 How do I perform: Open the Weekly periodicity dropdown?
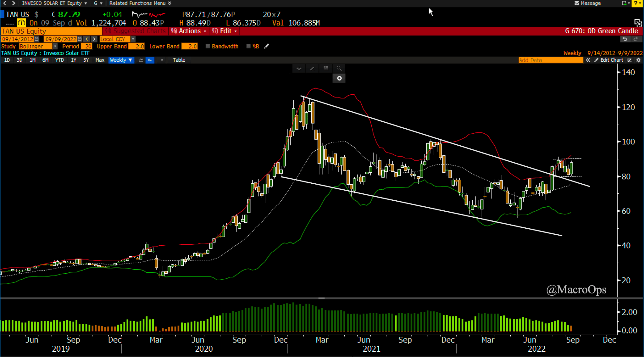tap(121, 60)
